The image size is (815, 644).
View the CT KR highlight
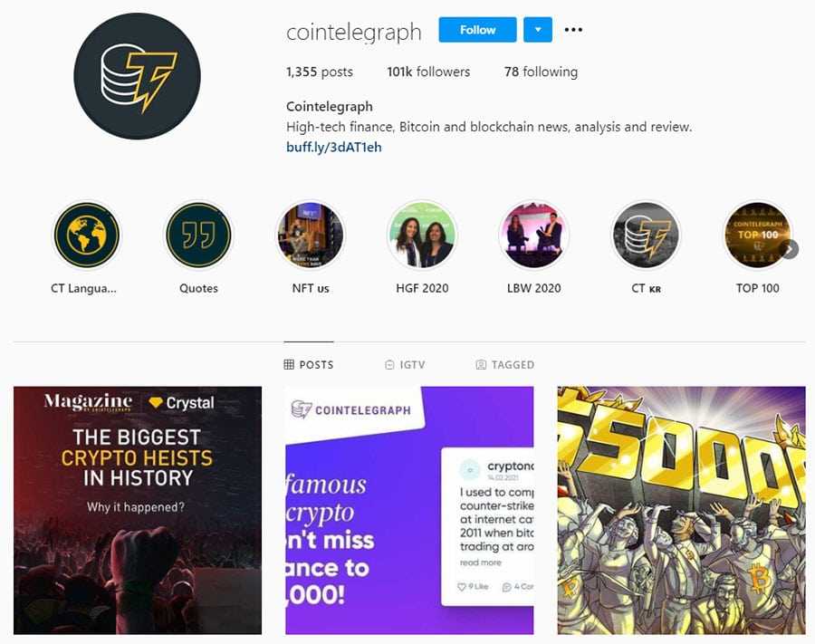(x=646, y=235)
